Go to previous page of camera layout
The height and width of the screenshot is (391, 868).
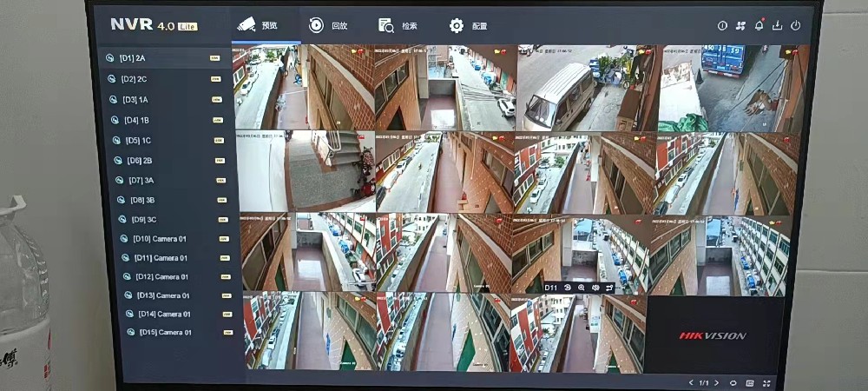[x=691, y=382]
